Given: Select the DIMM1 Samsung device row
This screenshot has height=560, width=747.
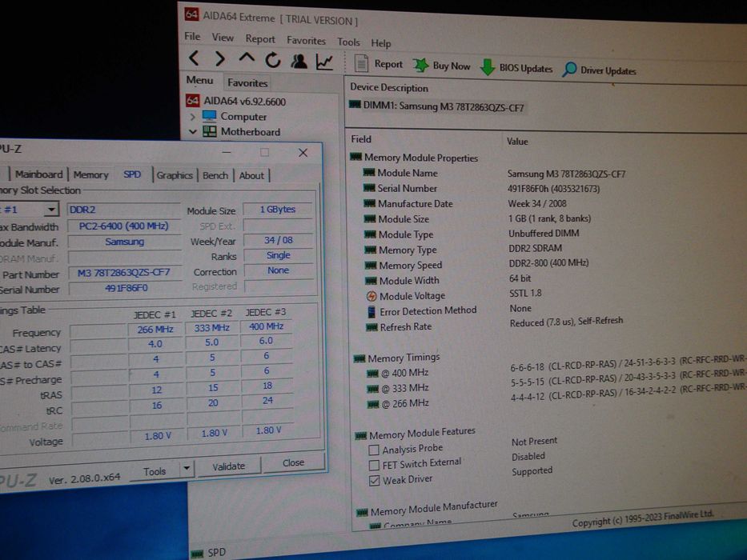Looking at the screenshot, I should (436, 106).
